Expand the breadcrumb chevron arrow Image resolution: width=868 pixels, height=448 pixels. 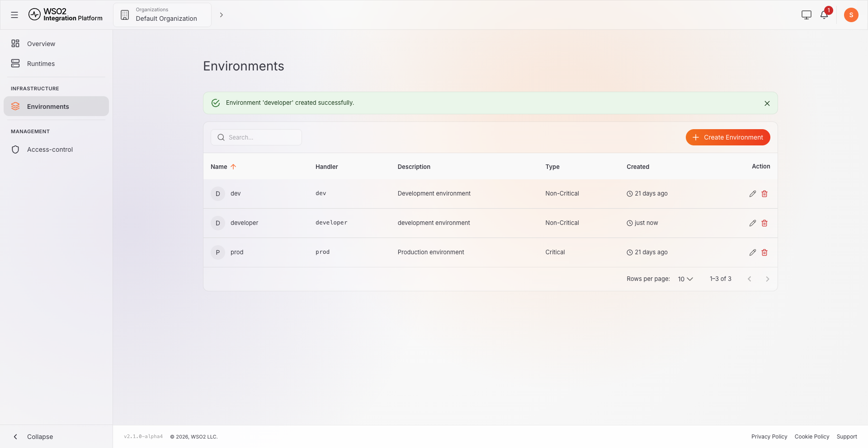(x=221, y=15)
